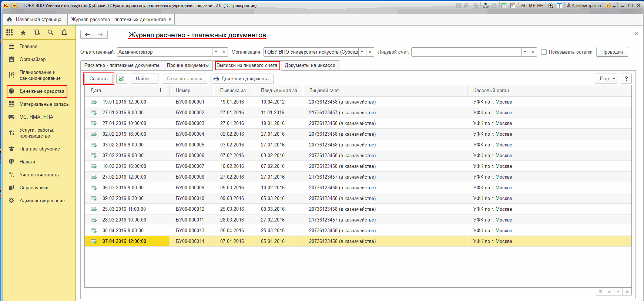The height and width of the screenshot is (301, 644).
Task: Click the Движения документа button
Action: [242, 78]
